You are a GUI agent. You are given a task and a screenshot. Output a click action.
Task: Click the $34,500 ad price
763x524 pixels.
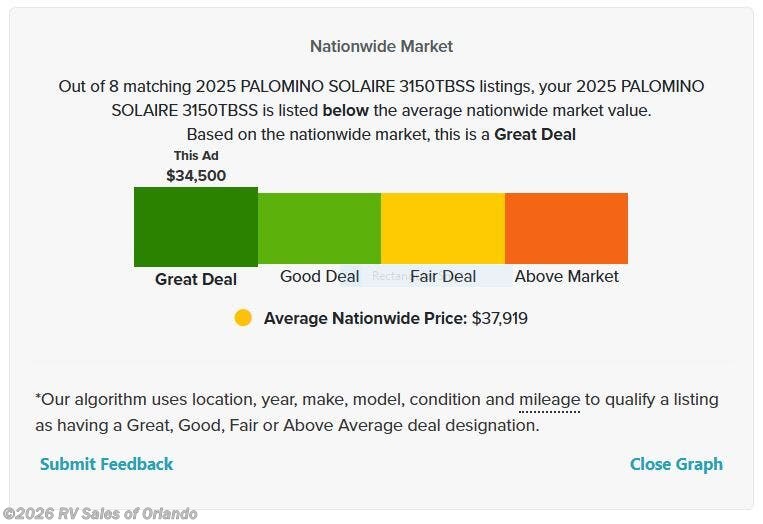tap(196, 175)
